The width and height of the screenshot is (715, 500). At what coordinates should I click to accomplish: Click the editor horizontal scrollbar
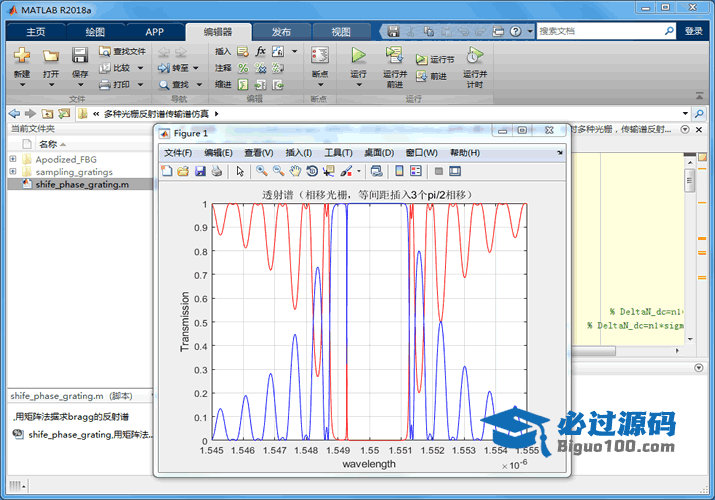[x=593, y=351]
